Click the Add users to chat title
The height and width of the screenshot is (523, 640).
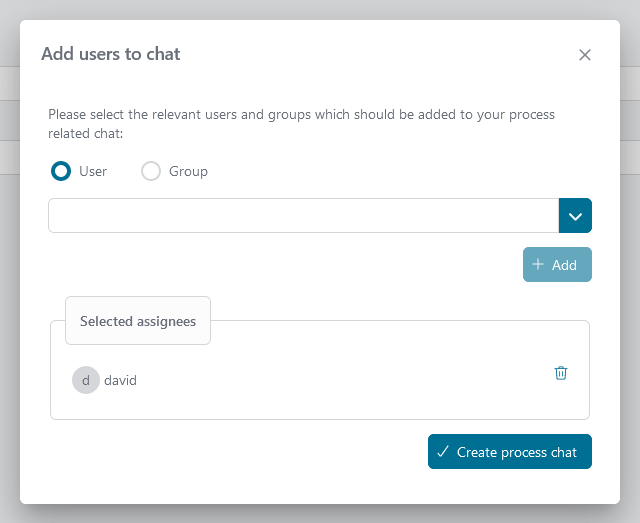(x=111, y=54)
